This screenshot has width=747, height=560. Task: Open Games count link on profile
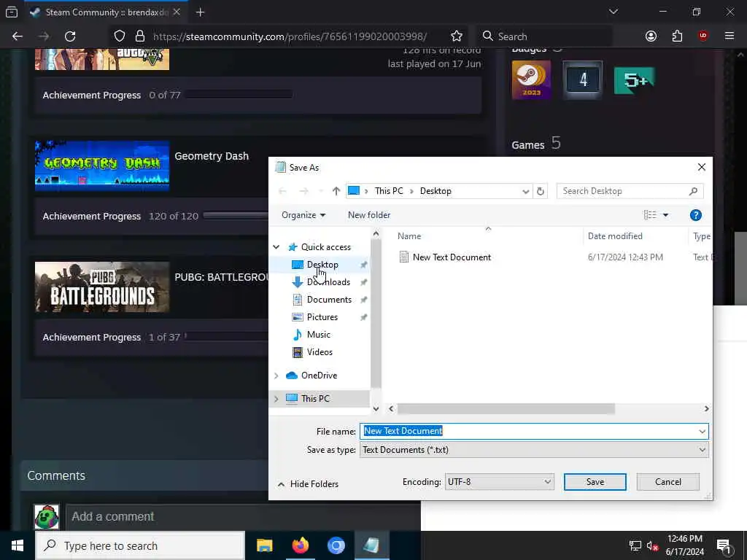[x=536, y=144]
